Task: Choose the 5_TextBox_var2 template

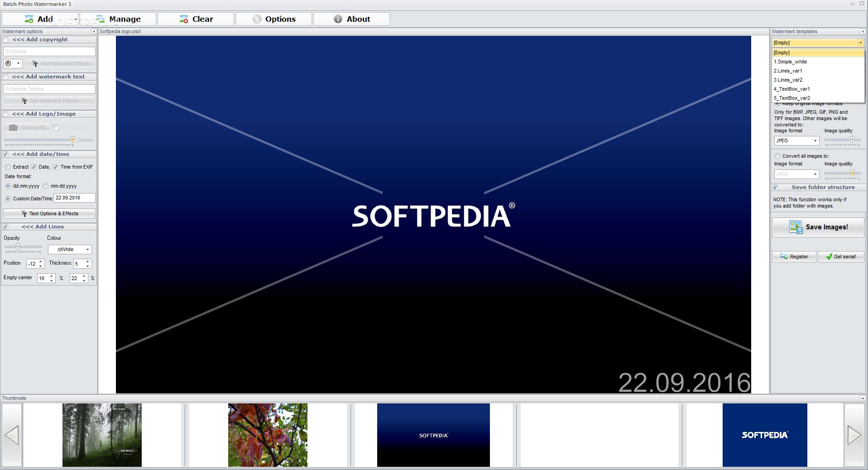Action: tap(818, 98)
